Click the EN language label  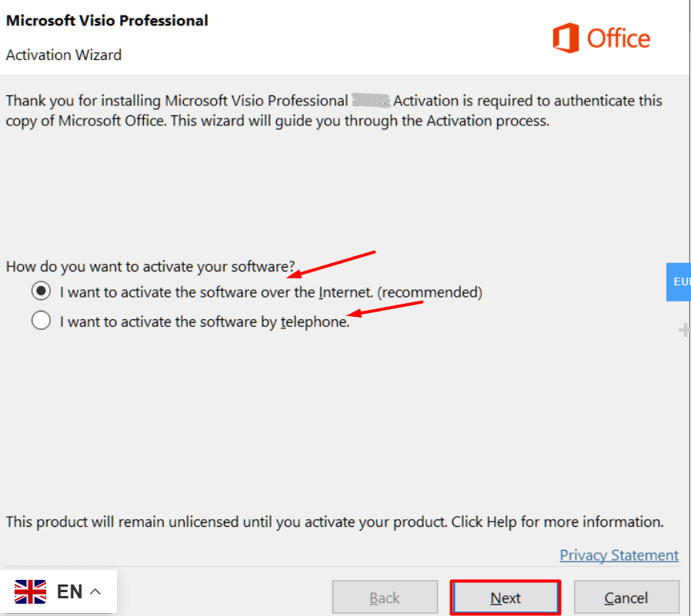pyautogui.click(x=70, y=591)
